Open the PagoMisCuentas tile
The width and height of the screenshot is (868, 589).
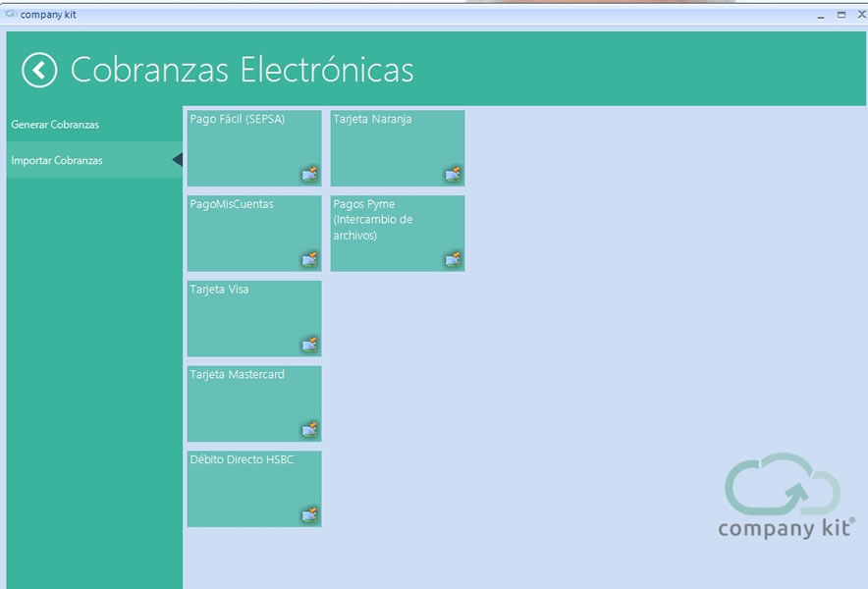[x=254, y=233]
